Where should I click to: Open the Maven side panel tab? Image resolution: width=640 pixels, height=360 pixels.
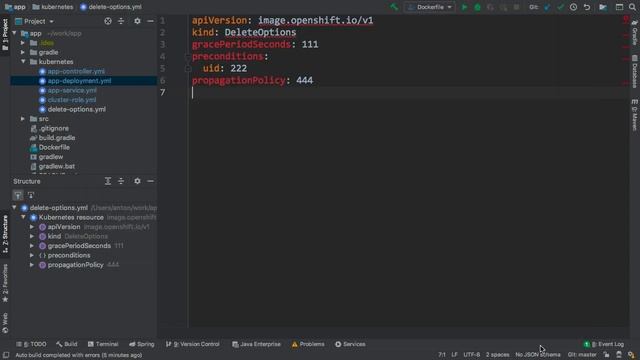tap(635, 115)
